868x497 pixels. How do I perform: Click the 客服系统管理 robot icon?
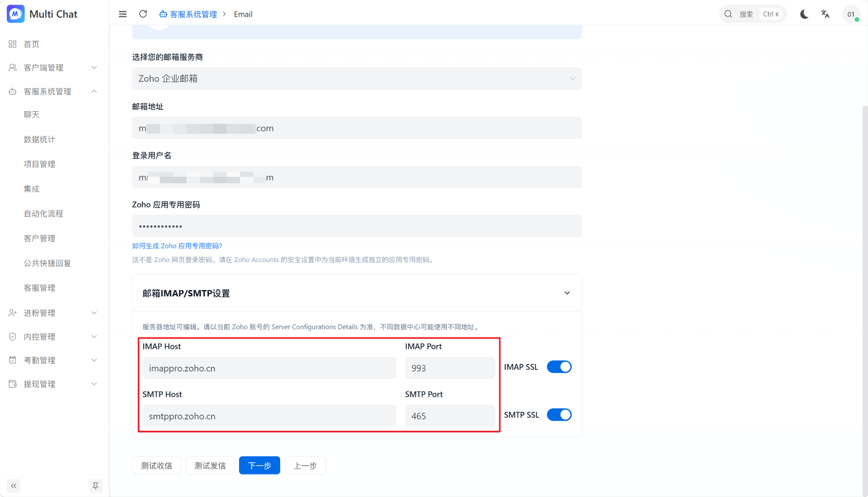pos(13,92)
